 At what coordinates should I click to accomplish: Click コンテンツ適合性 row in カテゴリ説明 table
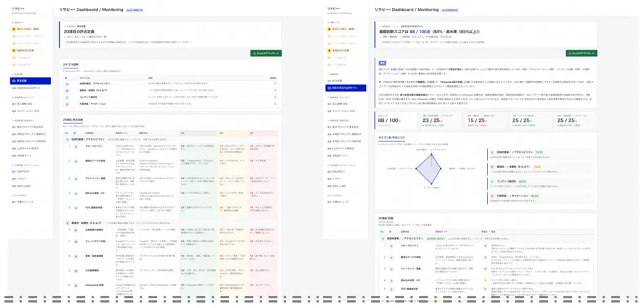(171, 98)
